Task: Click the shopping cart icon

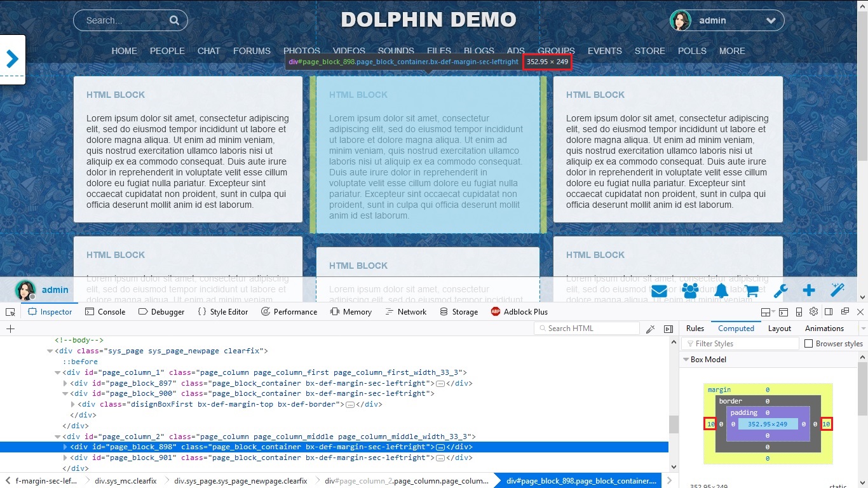Action: [752, 291]
